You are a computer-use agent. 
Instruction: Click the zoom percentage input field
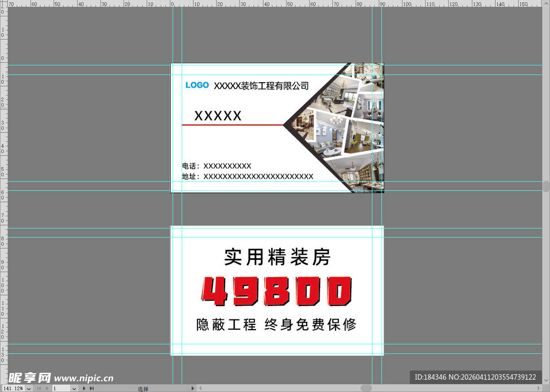click(13, 388)
